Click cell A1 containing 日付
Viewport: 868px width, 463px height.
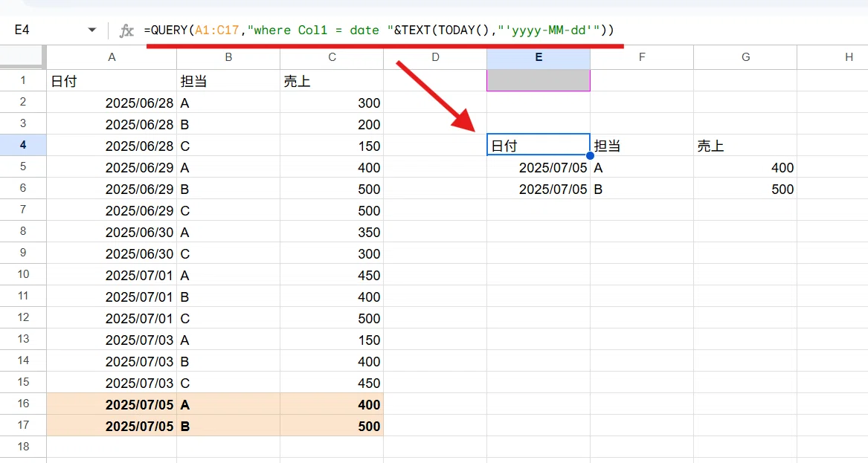(x=112, y=81)
